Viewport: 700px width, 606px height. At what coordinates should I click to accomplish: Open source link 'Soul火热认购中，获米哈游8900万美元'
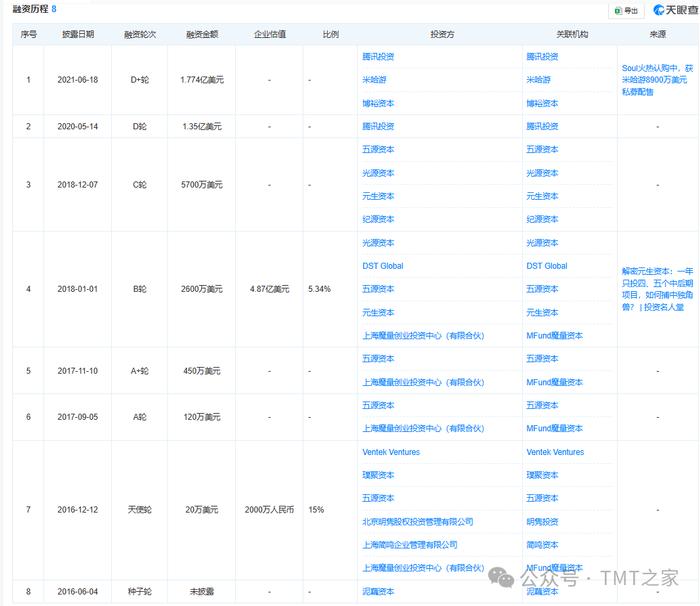click(x=657, y=80)
